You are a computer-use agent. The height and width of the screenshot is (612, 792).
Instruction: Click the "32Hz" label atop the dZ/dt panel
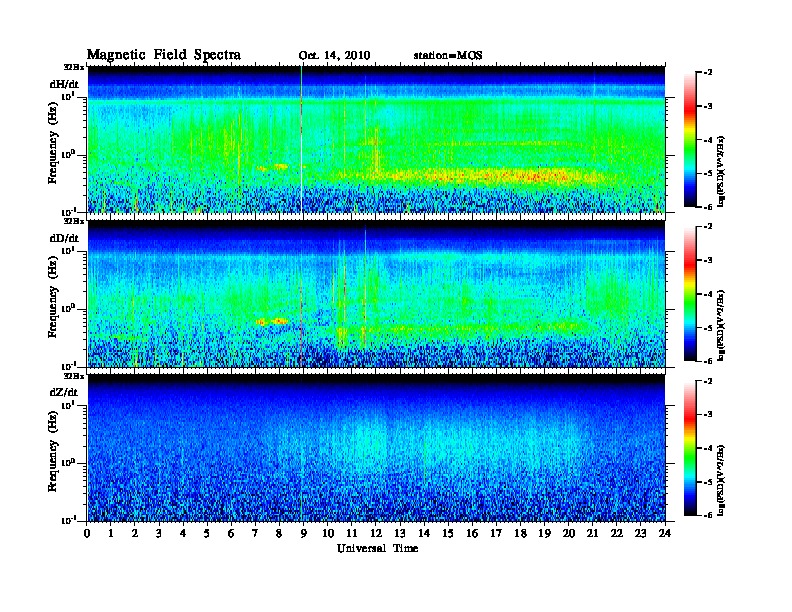point(74,376)
